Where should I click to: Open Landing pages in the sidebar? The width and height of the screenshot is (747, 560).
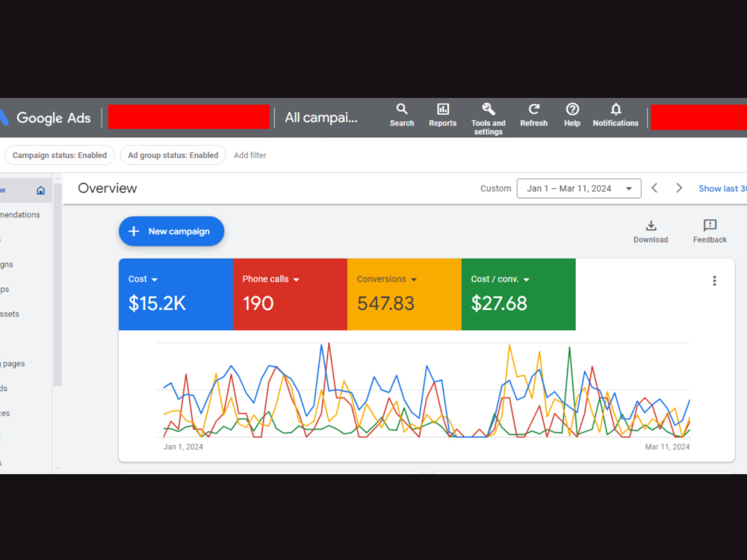[13, 364]
